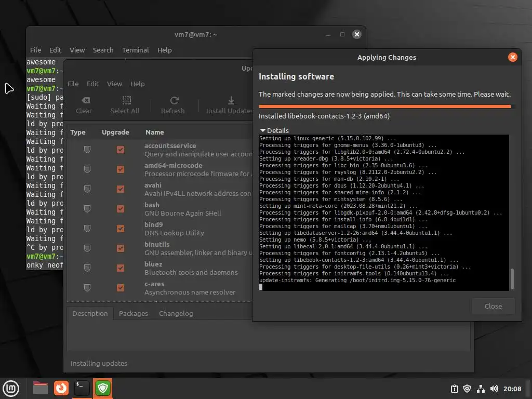Image resolution: width=532 pixels, height=399 pixels.
Task: Toggle the binutils upgrade checkbox
Action: coord(121,248)
